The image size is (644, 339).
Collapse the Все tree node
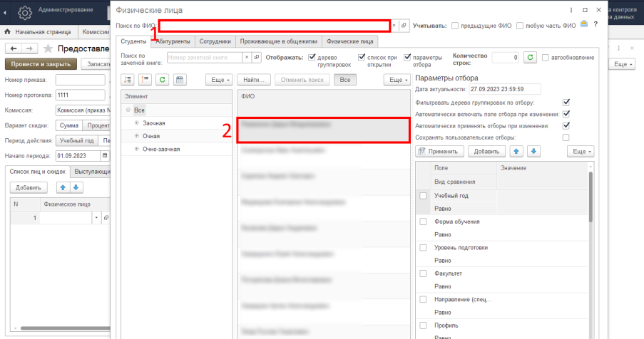point(128,110)
